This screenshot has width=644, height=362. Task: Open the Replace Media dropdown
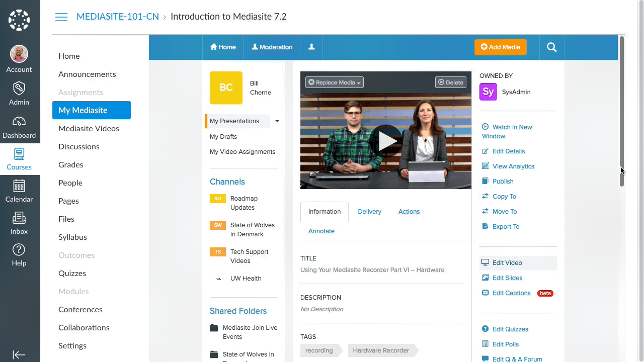335,82
